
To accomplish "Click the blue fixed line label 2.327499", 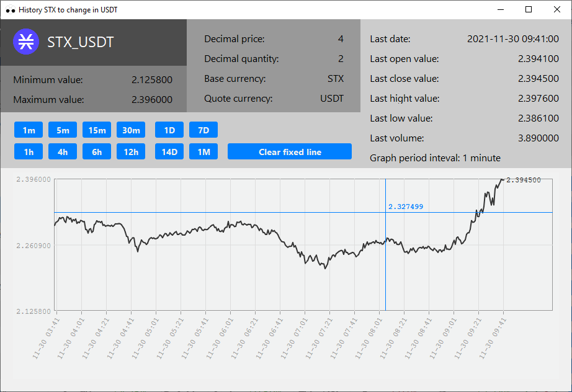I will (x=406, y=207).
